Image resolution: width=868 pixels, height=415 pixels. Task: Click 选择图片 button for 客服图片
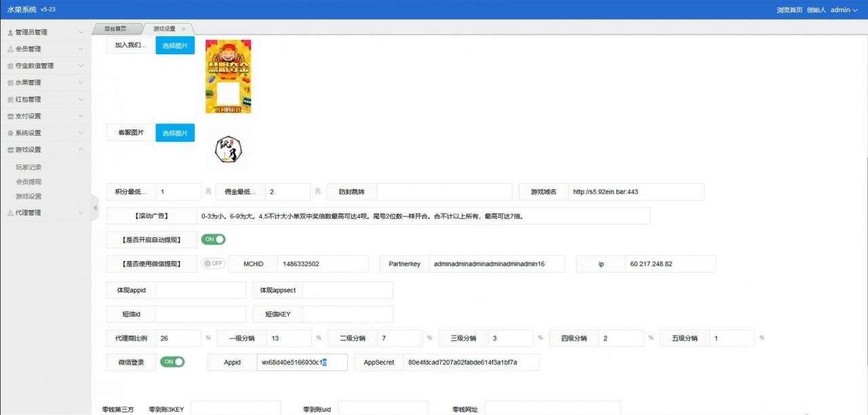point(175,134)
